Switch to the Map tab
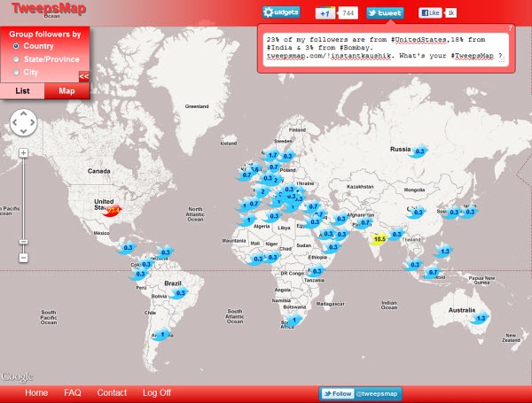This screenshot has width=532, height=403. click(x=66, y=91)
